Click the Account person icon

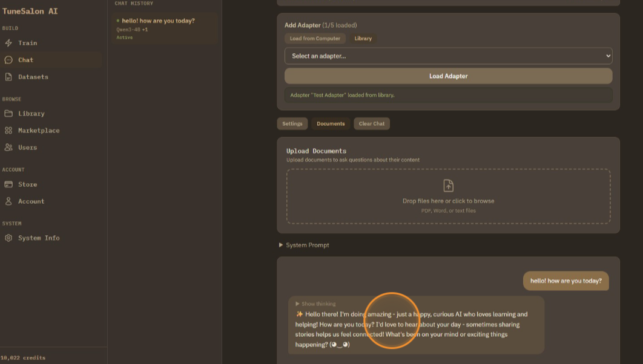pos(8,201)
